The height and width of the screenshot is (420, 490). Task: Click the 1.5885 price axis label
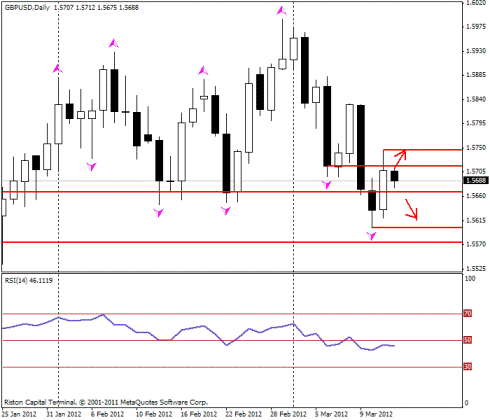point(476,75)
